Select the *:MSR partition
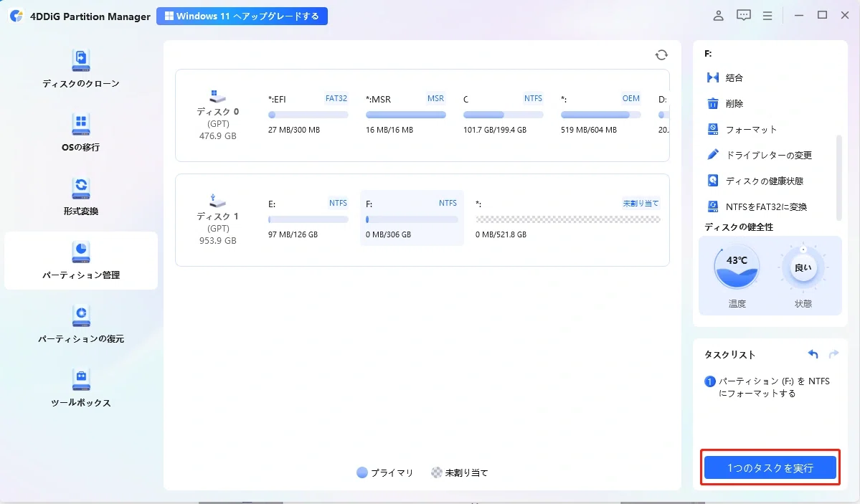This screenshot has width=860, height=504. coord(405,114)
